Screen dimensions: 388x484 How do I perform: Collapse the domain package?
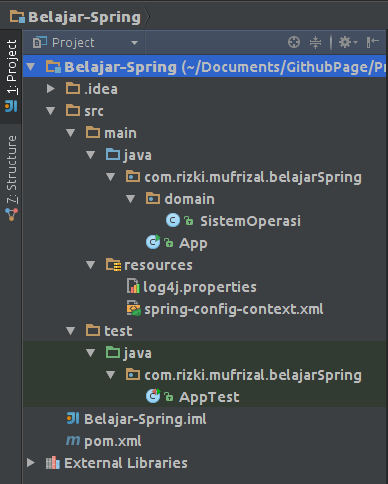(131, 199)
